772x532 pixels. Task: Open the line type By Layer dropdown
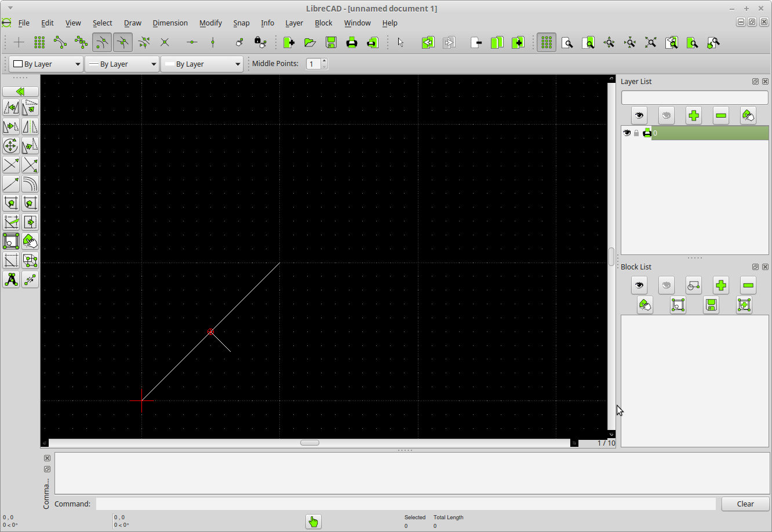coord(202,64)
